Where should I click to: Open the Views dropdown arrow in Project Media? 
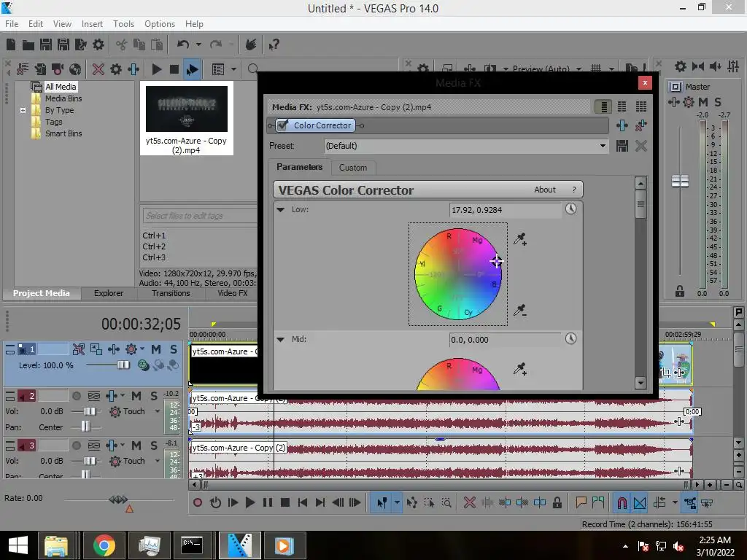(x=233, y=69)
